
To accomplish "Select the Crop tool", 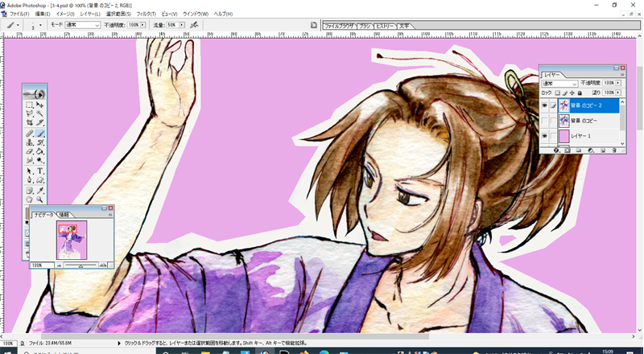I will [30, 122].
